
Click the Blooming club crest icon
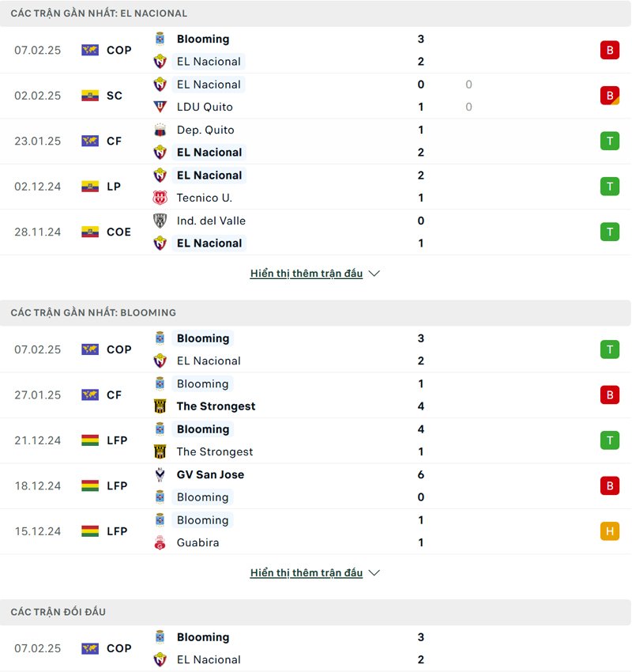coord(160,39)
